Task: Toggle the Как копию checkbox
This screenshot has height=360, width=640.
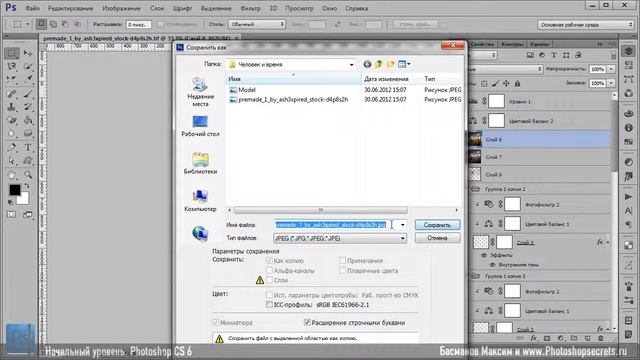Action: coord(269,260)
